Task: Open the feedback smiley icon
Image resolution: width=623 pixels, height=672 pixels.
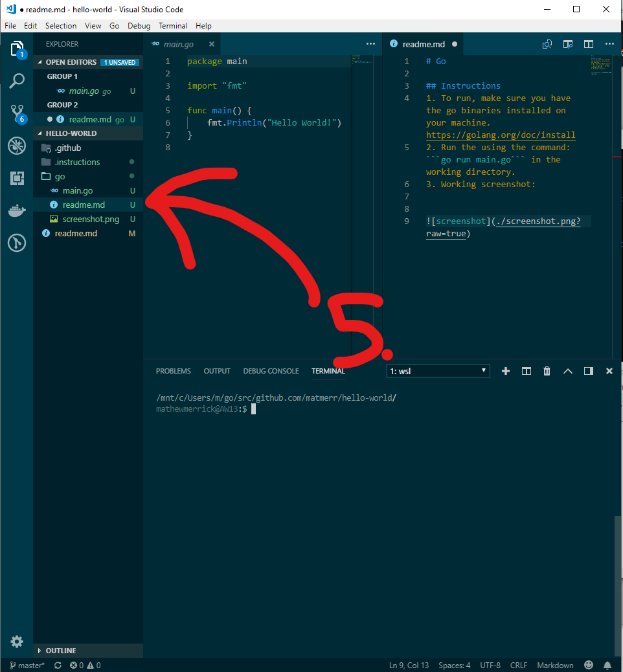Action: (589, 665)
